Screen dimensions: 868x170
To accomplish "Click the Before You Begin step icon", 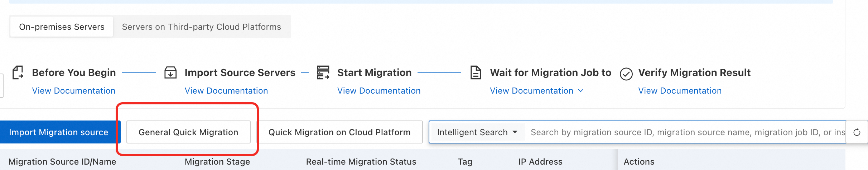I will pyautogui.click(x=18, y=72).
